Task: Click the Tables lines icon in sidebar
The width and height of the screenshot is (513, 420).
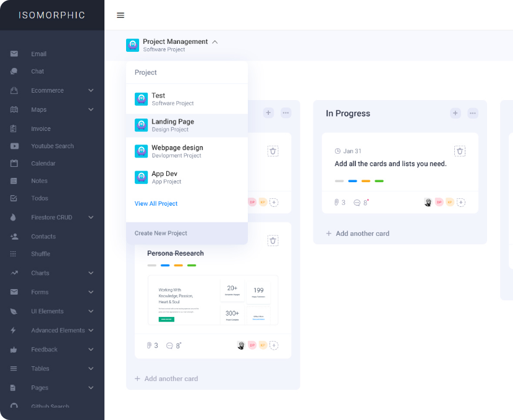Action: click(14, 368)
